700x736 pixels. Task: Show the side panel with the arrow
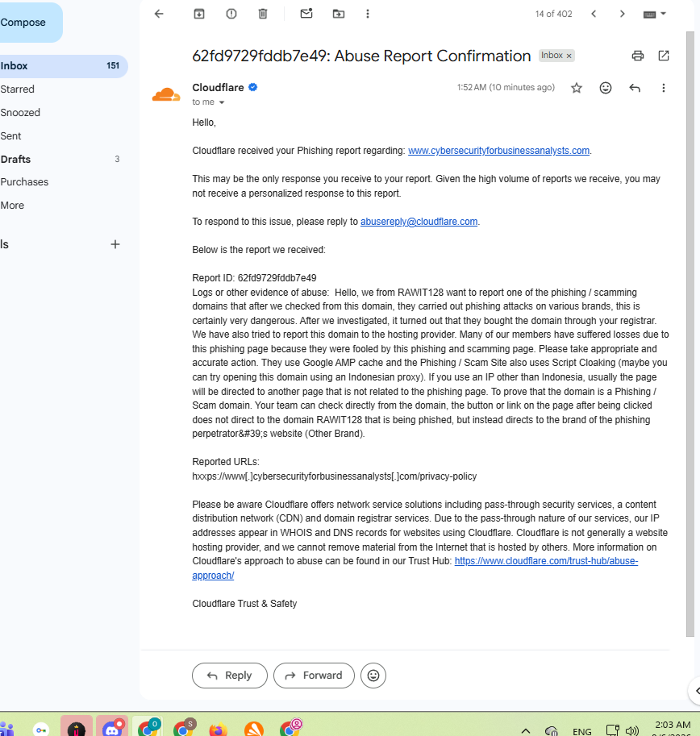click(x=696, y=691)
